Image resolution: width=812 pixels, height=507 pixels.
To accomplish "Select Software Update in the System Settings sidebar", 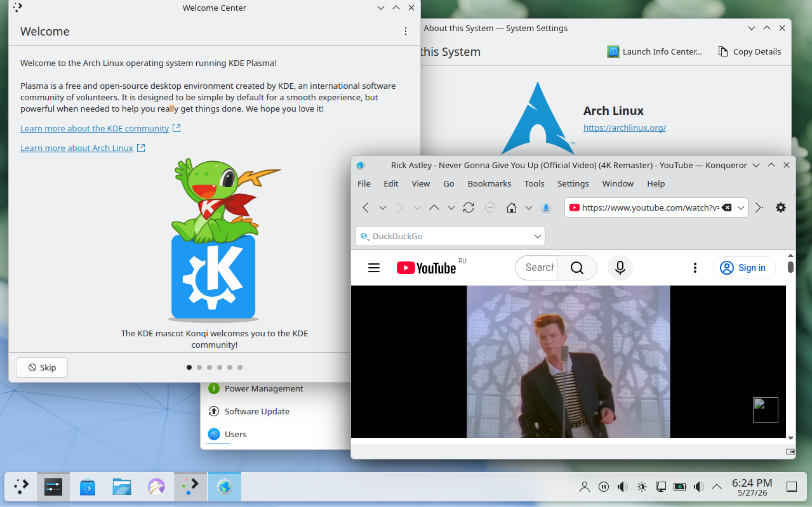I will click(x=257, y=411).
